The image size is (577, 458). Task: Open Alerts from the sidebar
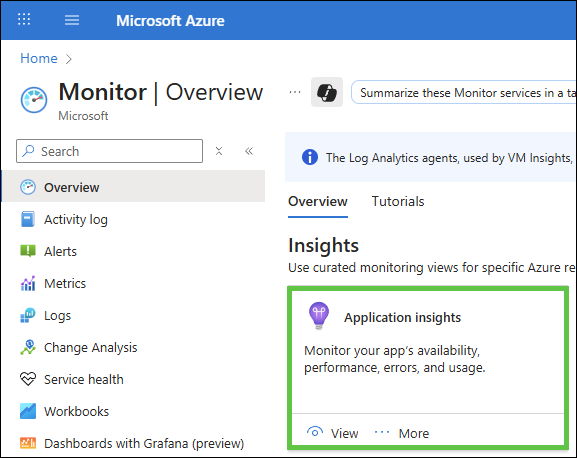click(60, 252)
